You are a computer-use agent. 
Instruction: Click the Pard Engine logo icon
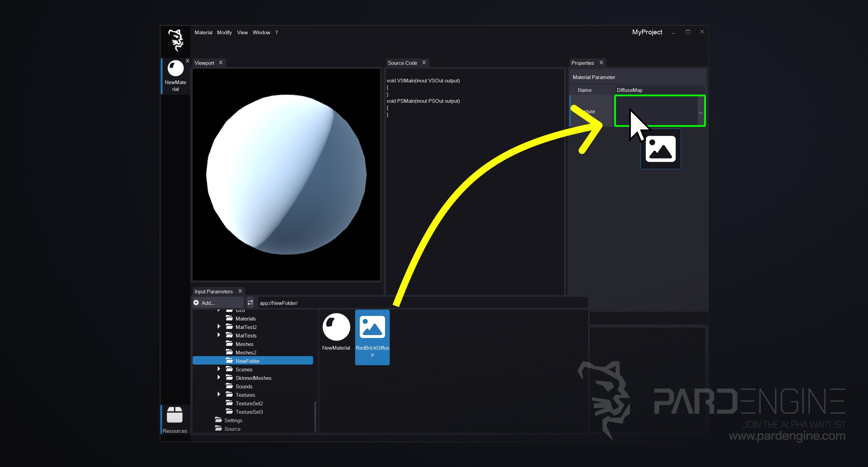click(x=176, y=40)
